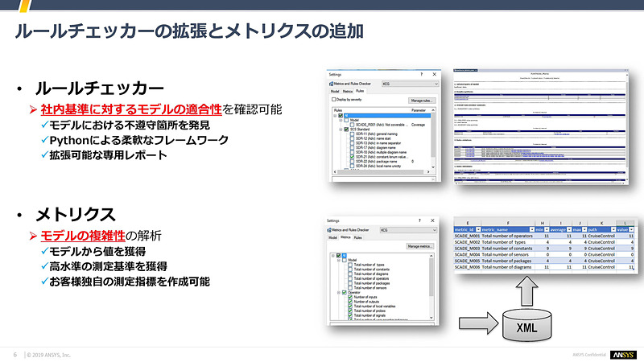Click the help question mark in Rules Settings dialog
644x362 pixels.
tap(421, 74)
